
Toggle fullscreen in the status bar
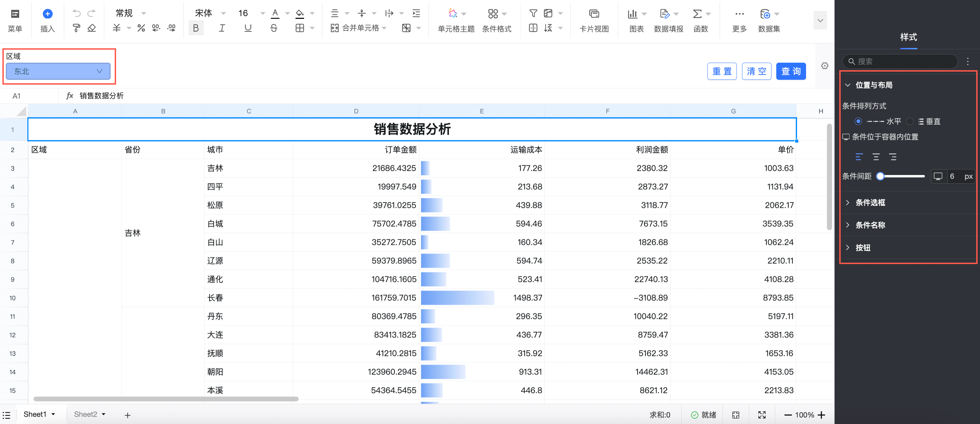coord(762,415)
